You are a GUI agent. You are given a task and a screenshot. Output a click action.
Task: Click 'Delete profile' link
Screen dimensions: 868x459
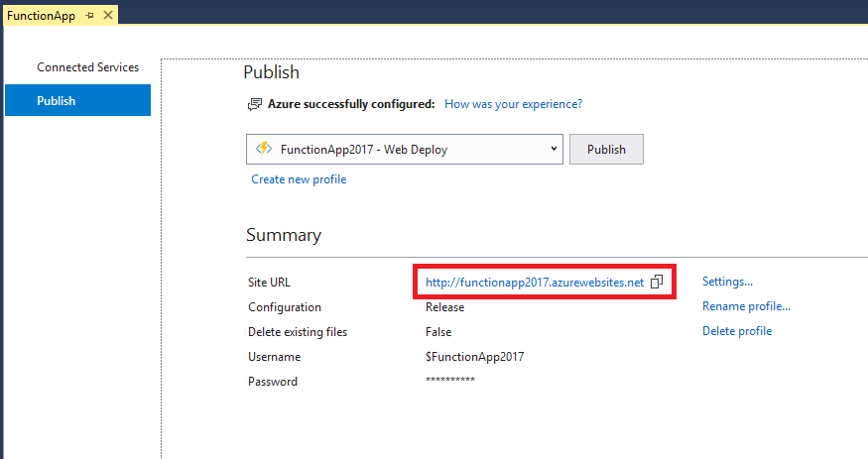click(x=737, y=331)
